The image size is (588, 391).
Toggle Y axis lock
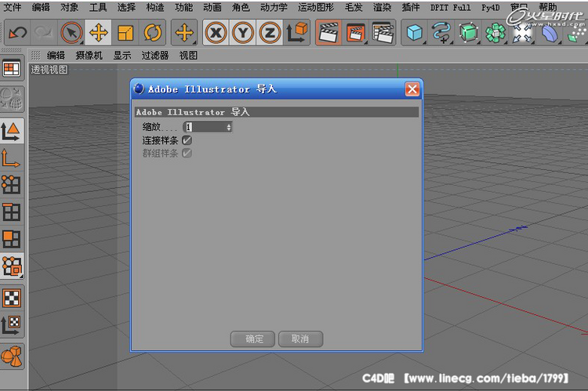click(x=243, y=33)
